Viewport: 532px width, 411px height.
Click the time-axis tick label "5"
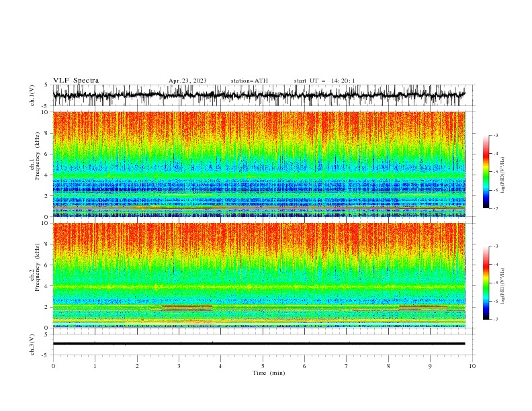tap(263, 366)
